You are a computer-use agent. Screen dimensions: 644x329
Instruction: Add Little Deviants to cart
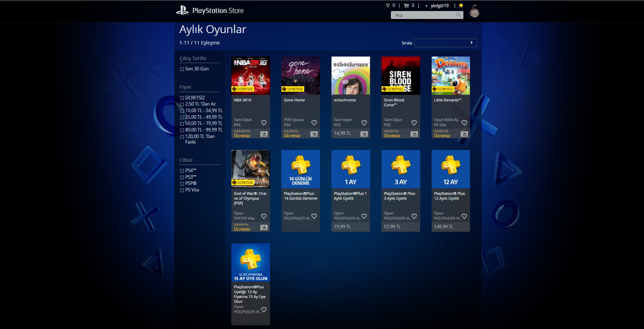click(464, 134)
